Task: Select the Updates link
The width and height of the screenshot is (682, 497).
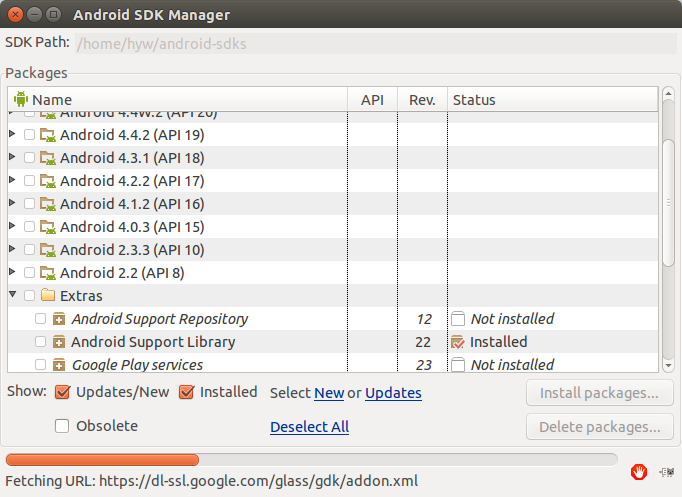Action: click(x=393, y=393)
